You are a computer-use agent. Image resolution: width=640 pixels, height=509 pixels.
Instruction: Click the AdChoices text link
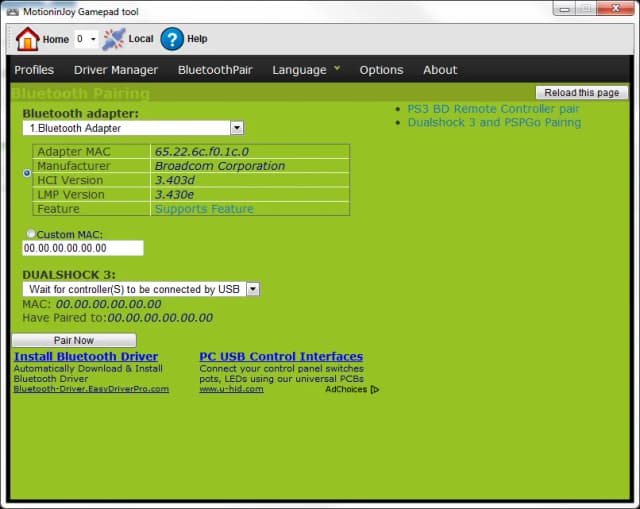[x=346, y=389]
